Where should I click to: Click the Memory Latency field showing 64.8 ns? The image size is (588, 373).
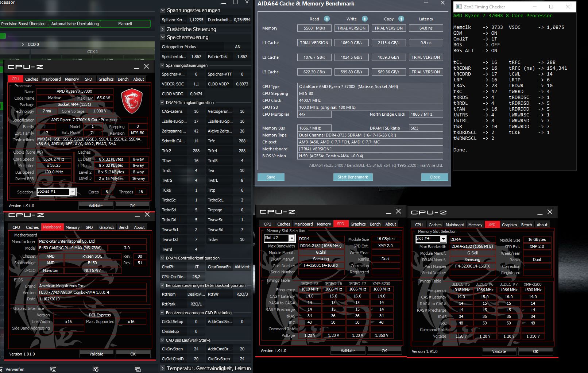[x=426, y=28]
